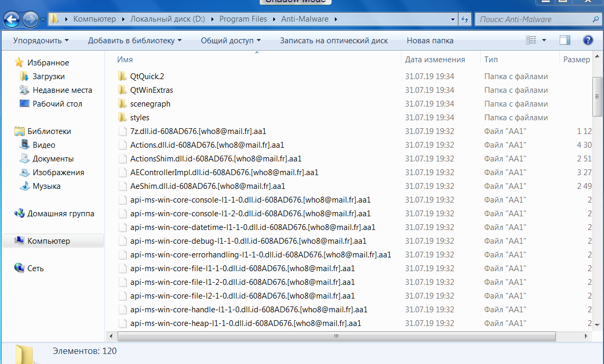Screen dimensions: 604x364
Task: Click the horizontal scrollbar thumb
Action: (x=337, y=336)
